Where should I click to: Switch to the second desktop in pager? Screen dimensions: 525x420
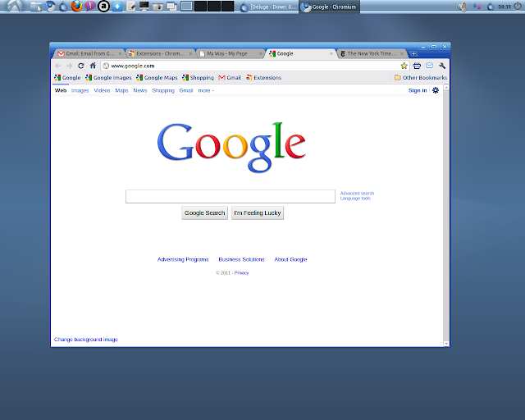(x=200, y=6)
